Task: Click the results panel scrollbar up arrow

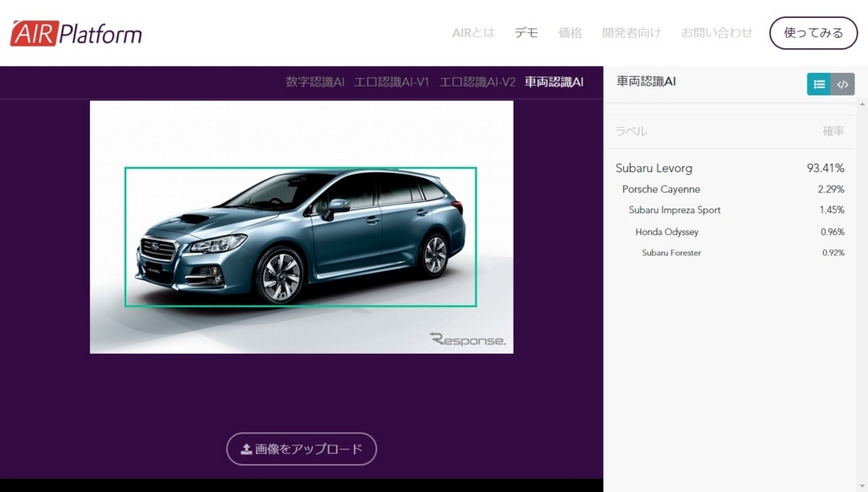Action: (862, 104)
